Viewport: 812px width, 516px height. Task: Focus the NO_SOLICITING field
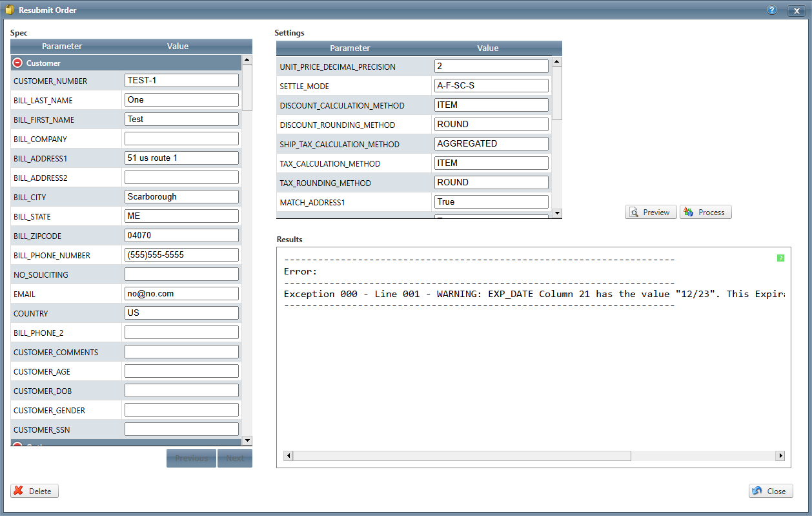point(181,274)
